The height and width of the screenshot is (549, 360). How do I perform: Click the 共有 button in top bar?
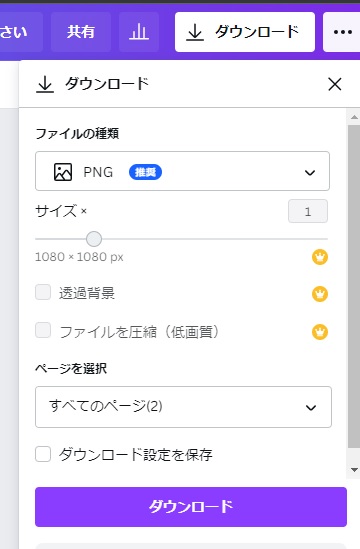pyautogui.click(x=81, y=32)
